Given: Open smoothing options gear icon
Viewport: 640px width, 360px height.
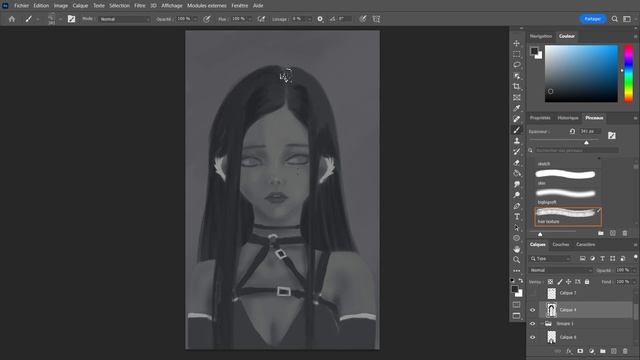Looking at the screenshot, I should (x=320, y=19).
